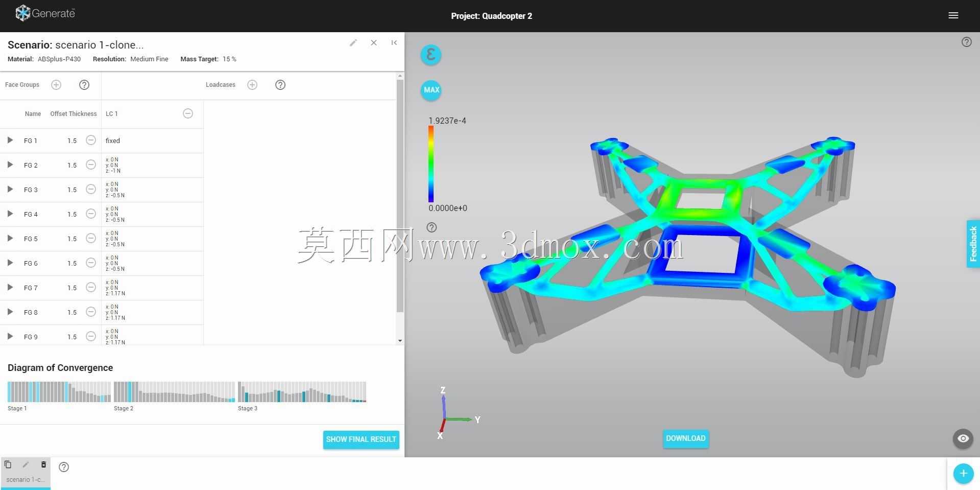The height and width of the screenshot is (490, 980).
Task: Expand face group FG 3
Action: [10, 189]
